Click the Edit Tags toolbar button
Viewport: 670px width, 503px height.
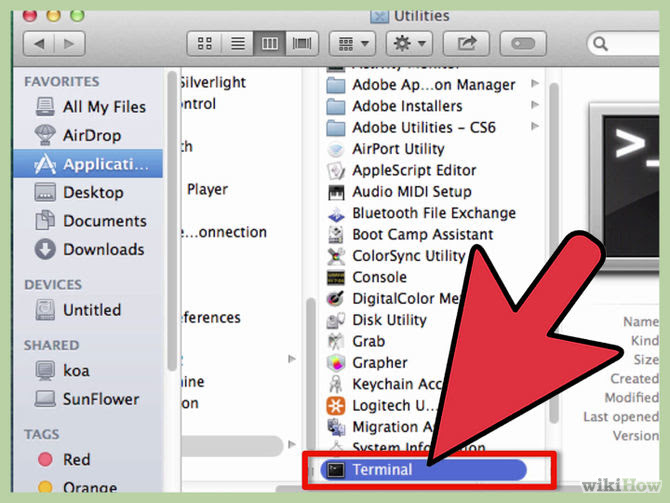point(523,44)
